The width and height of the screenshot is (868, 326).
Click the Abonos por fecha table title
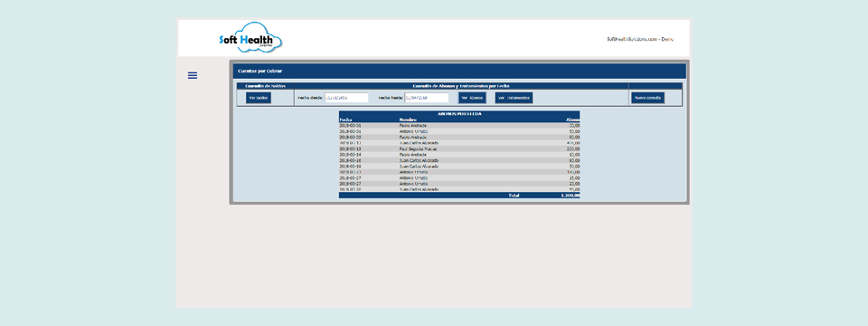(459, 114)
